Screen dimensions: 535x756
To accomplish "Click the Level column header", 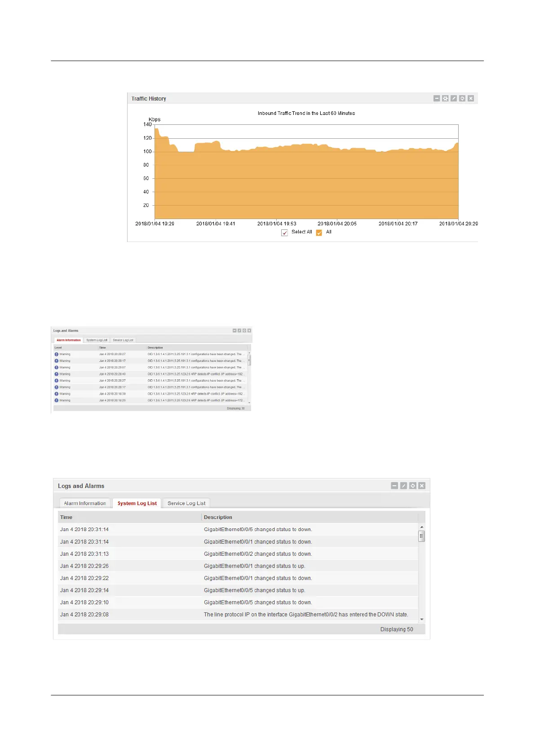I will [x=75, y=347].
